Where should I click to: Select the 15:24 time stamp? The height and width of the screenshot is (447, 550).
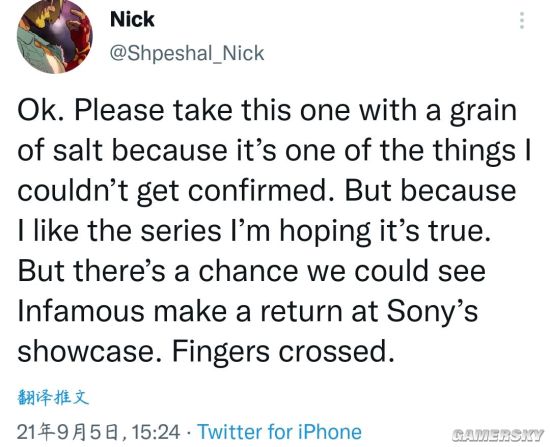pyautogui.click(x=155, y=432)
